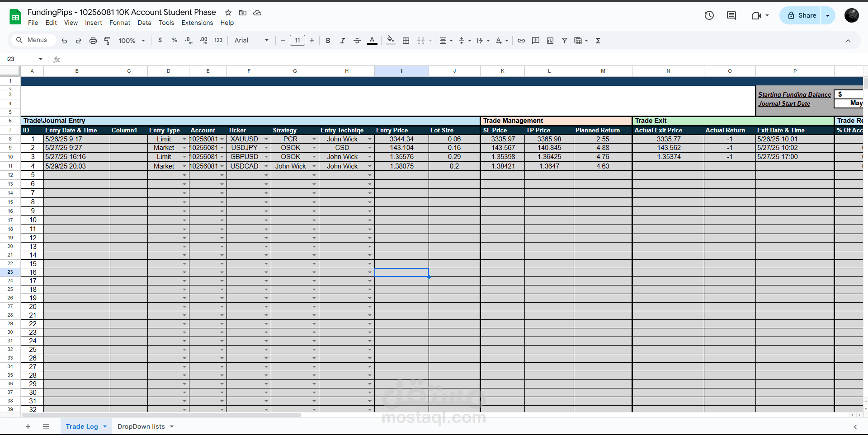Select the Paint format tool
The image size is (868, 435).
click(x=107, y=41)
